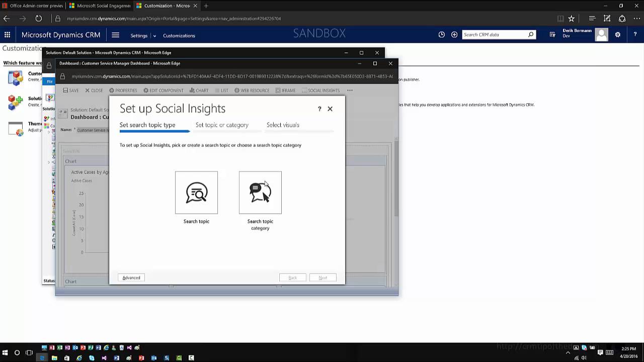Screen dimensions: 644x362
Task: Open Edge more actions menu
Action: (637, 19)
